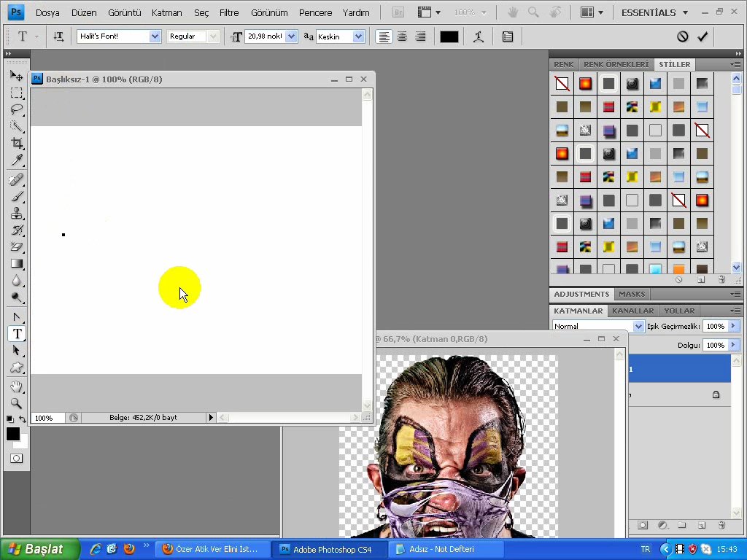
Task: Expand the Işık Geçirmezlik opacity slider
Action: coord(734,326)
